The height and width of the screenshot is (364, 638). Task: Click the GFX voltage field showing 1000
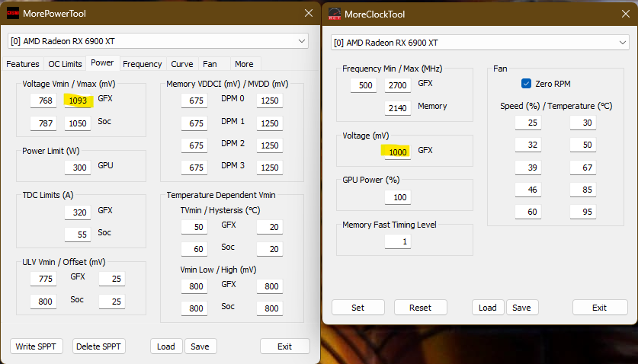coord(398,152)
